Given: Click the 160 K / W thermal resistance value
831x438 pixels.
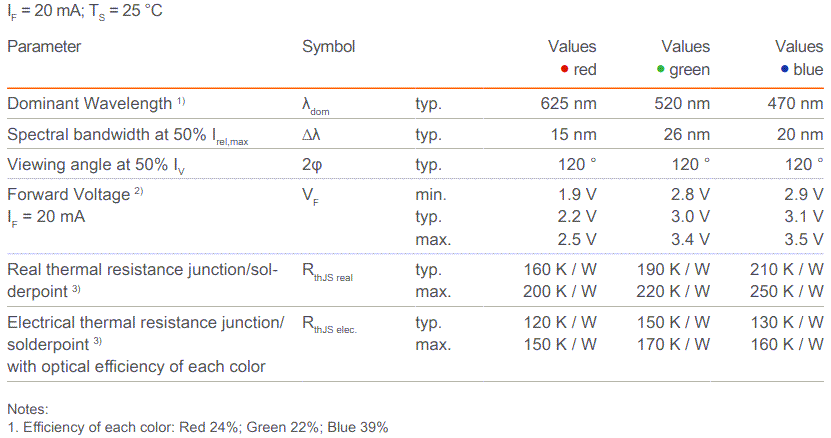Looking at the screenshot, I should point(560,269).
